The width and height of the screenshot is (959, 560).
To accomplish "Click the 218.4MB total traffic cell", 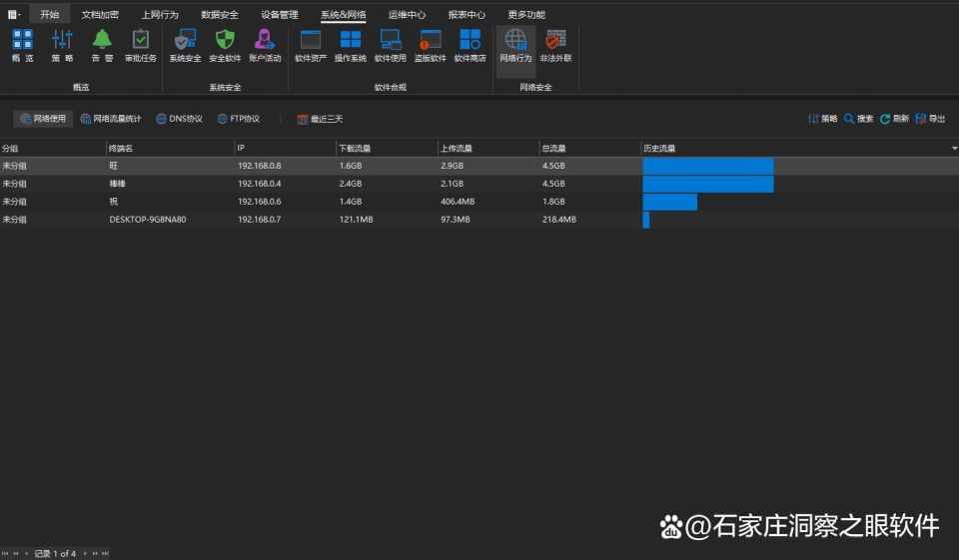I will (559, 219).
